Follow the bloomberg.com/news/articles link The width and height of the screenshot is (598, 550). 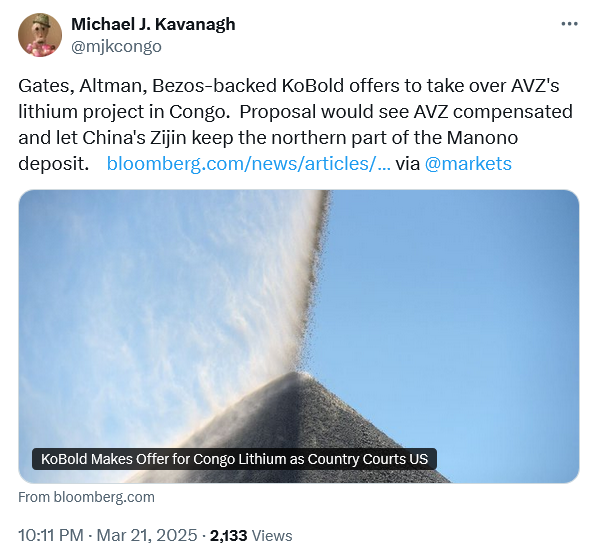(x=248, y=164)
